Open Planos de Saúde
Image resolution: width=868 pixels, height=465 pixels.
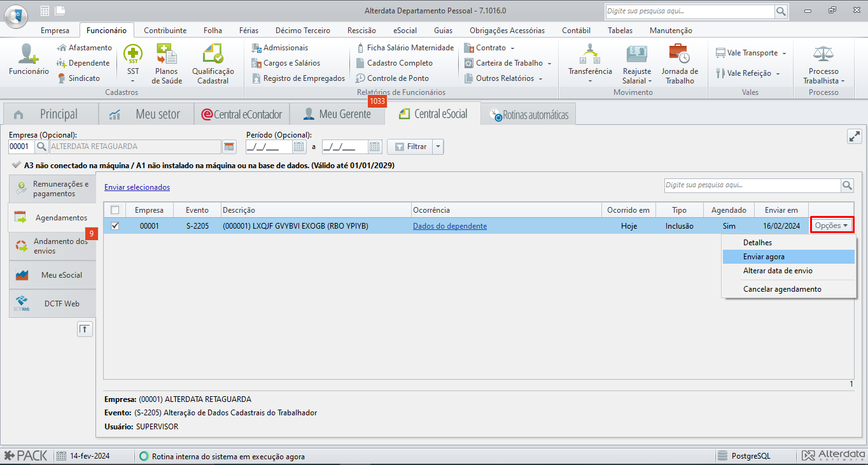[x=167, y=63]
